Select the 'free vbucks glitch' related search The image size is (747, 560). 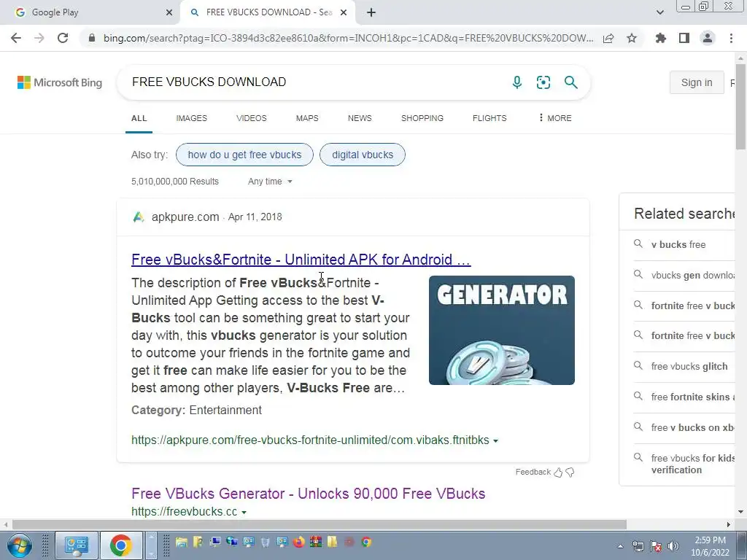click(x=689, y=367)
